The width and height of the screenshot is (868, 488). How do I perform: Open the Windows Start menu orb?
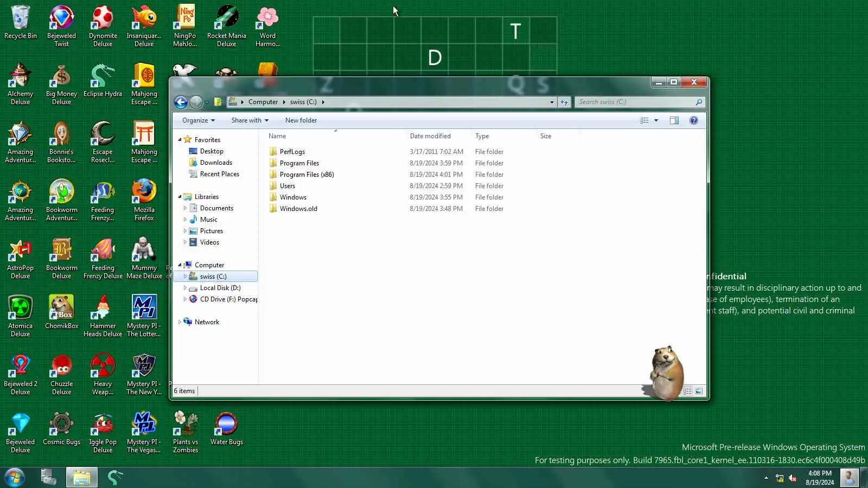(x=15, y=478)
